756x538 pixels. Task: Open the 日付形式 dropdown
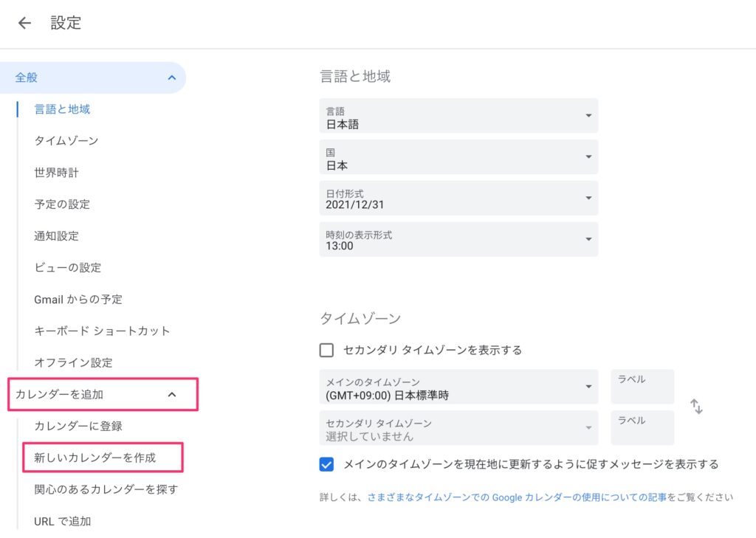pos(458,199)
